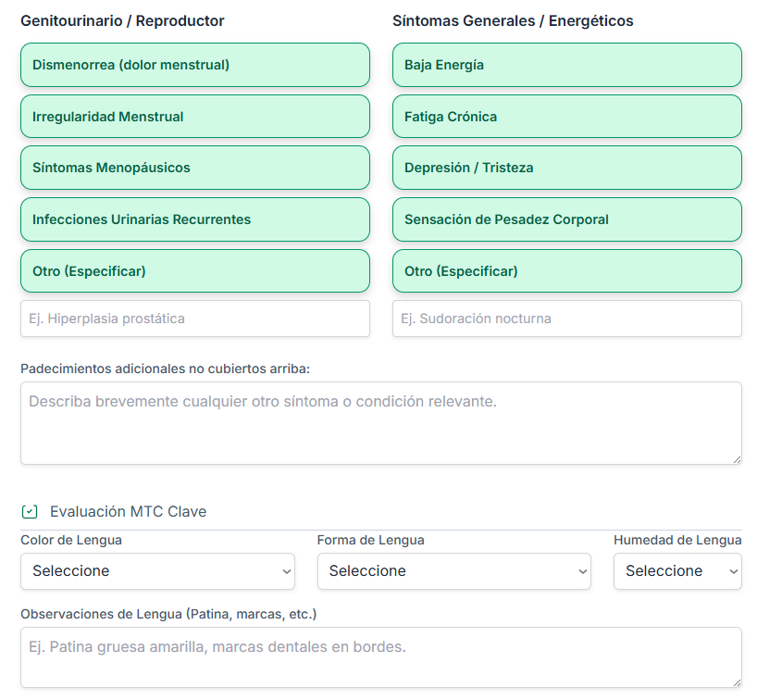Select Depresión / Tristeza as a symptom
The width and height of the screenshot is (757, 700).
tap(566, 168)
